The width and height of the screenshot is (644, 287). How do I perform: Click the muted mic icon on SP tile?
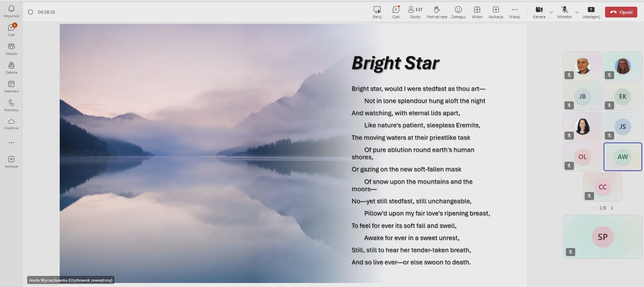[571, 252]
